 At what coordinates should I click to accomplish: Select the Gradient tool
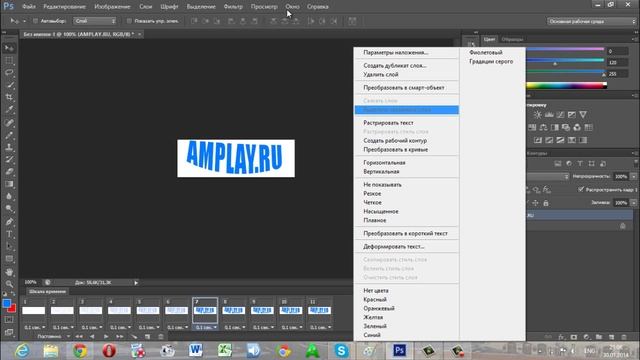coord(9,184)
